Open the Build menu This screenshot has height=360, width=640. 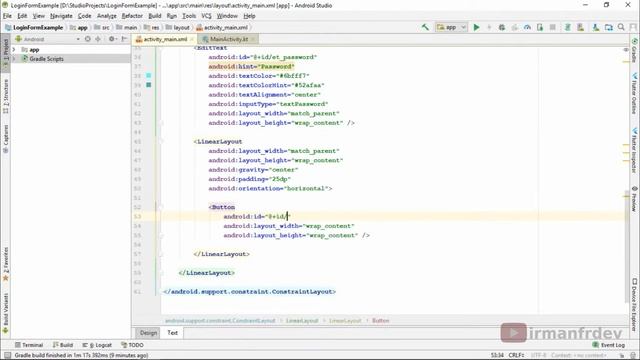[155, 16]
